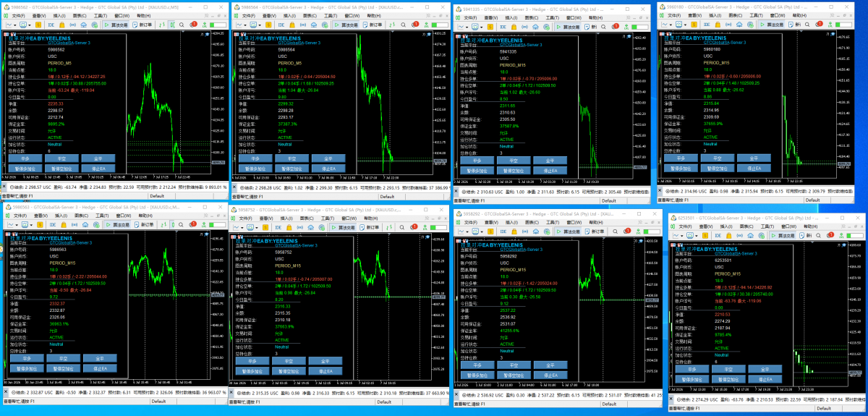Expand chart type dropdown in window 5960180
The width and height of the screenshot is (868, 416).
[671, 25]
